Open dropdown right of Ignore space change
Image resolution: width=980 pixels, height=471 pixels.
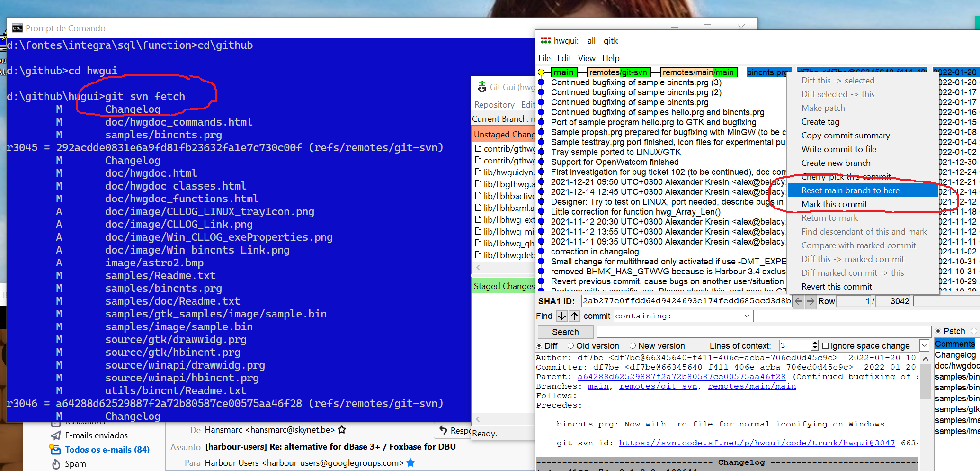(924, 345)
